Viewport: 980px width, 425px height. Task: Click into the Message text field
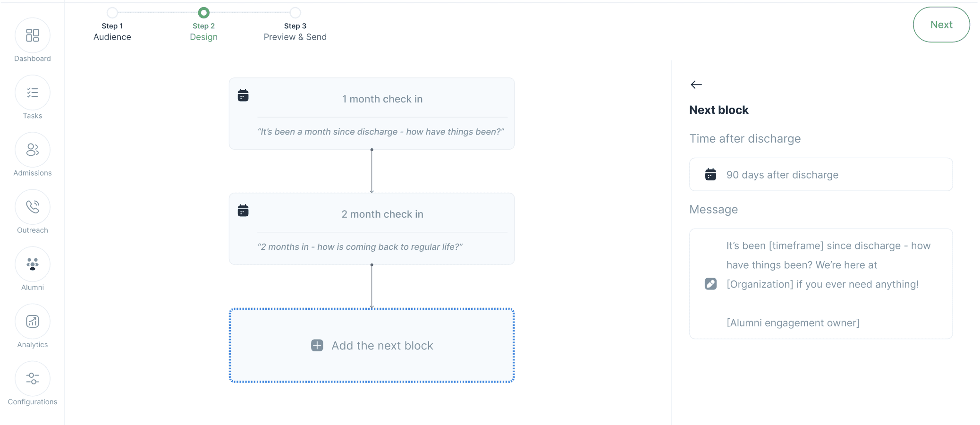pyautogui.click(x=828, y=284)
